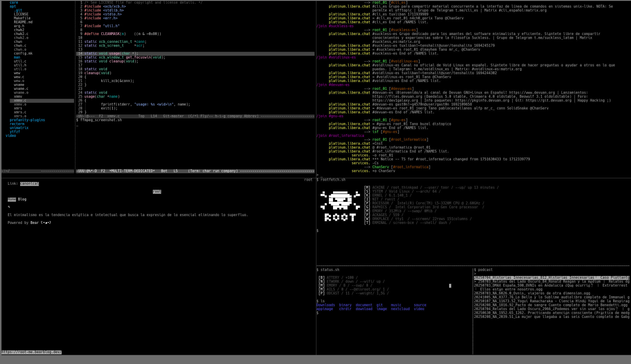The height and width of the screenshot is (364, 631).
Task: Click the highlighted Link field in the browser pane
Action: tap(29, 184)
